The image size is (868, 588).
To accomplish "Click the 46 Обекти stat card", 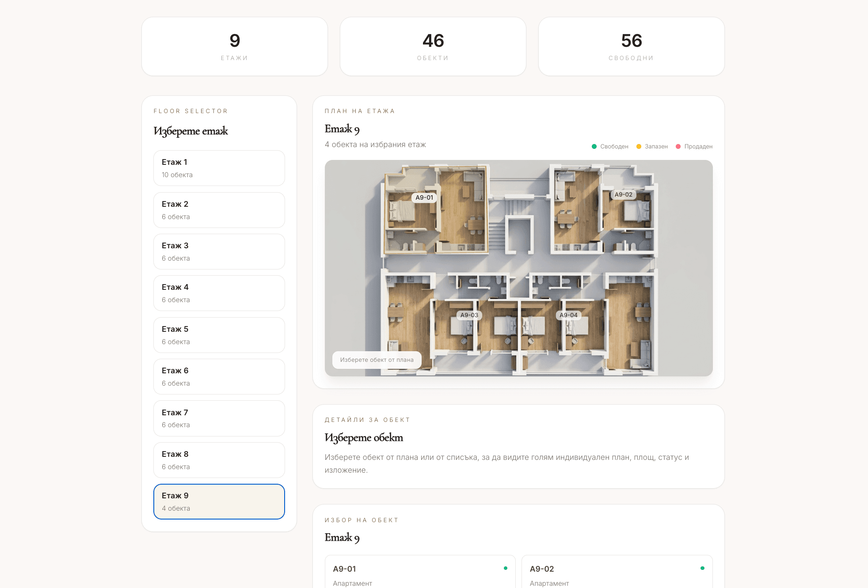I will click(433, 46).
